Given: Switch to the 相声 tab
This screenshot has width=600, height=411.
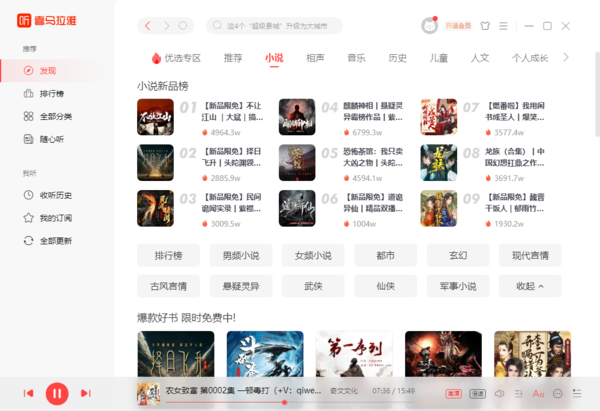Looking at the screenshot, I should point(315,58).
